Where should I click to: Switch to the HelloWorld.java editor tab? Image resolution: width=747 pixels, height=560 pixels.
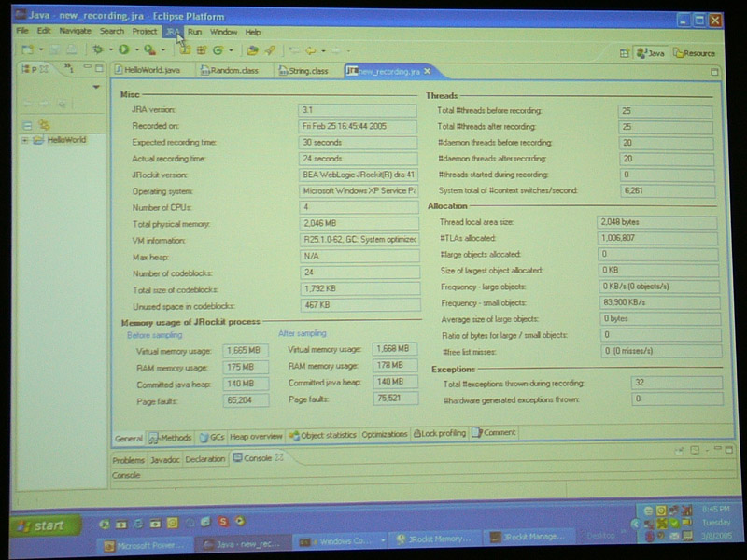(148, 70)
